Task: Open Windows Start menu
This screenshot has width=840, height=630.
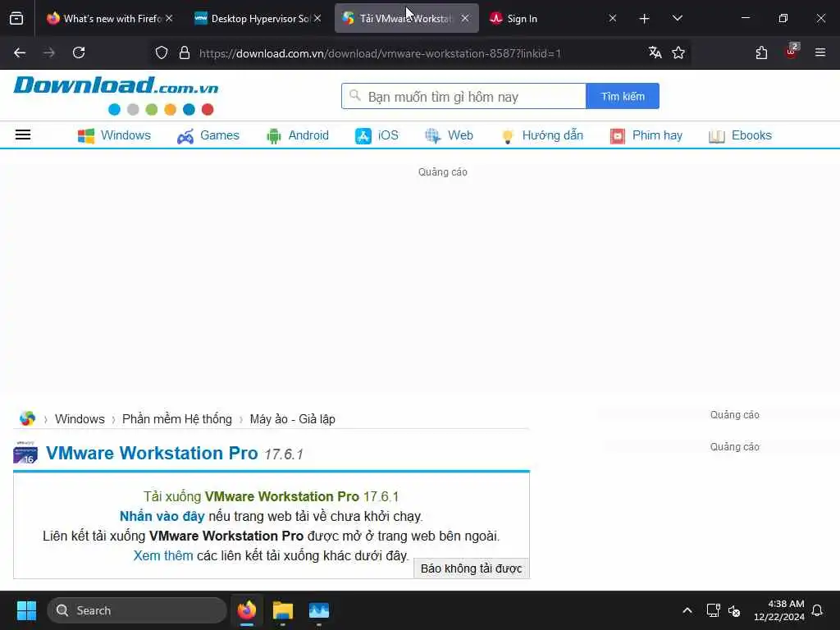Action: [x=26, y=610]
